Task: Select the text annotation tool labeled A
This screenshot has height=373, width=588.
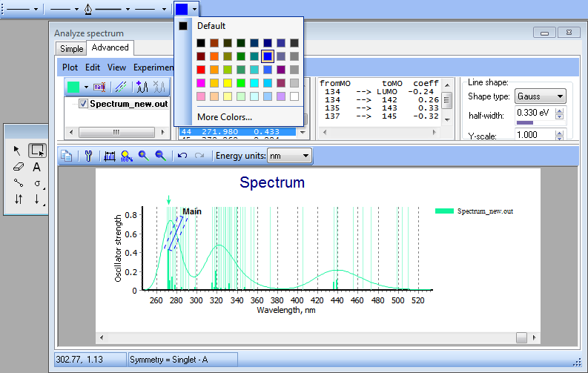Action: [x=36, y=167]
